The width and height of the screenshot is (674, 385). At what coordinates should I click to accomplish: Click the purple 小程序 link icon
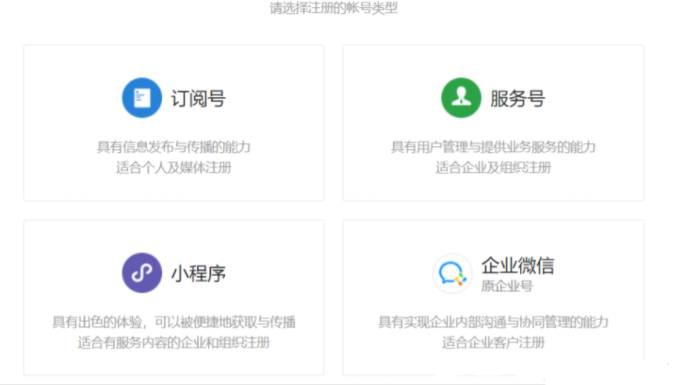[x=142, y=273]
